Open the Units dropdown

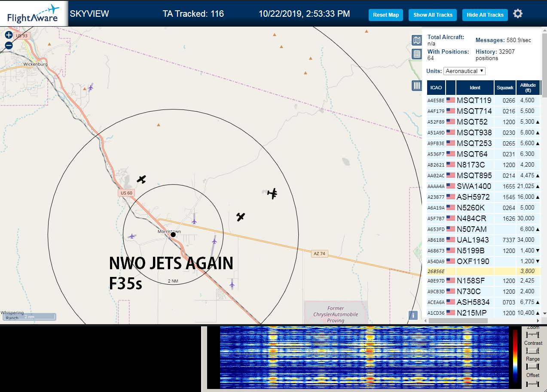point(464,71)
